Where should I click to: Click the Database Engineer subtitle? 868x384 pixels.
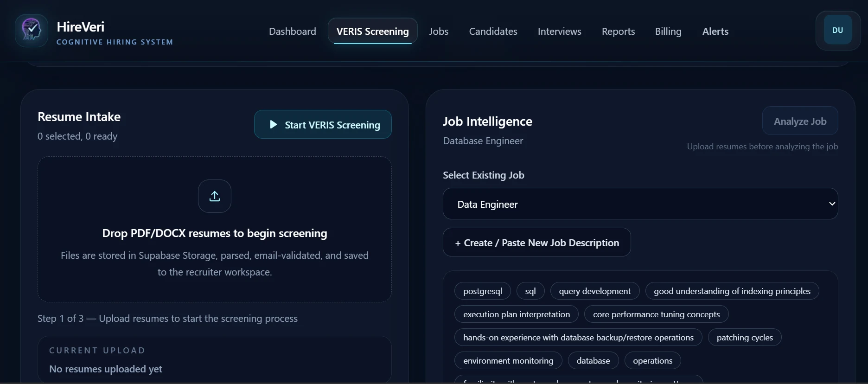pos(483,141)
